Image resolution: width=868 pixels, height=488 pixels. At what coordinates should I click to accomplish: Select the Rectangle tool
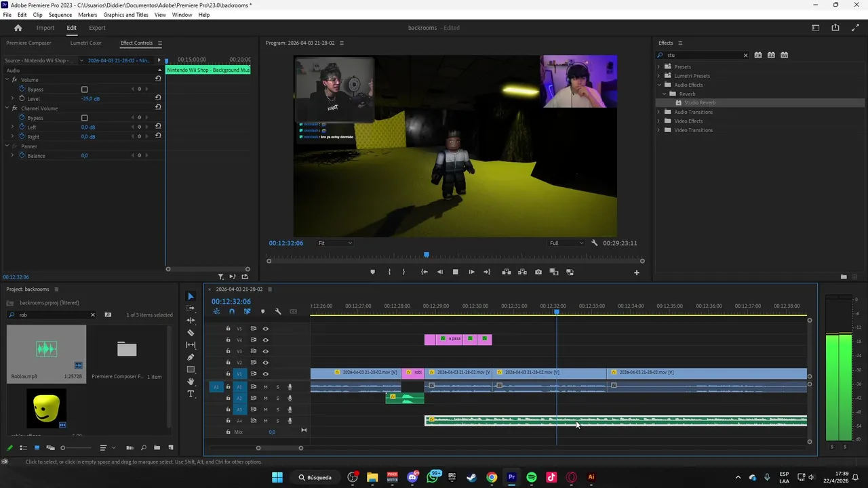[x=191, y=369]
